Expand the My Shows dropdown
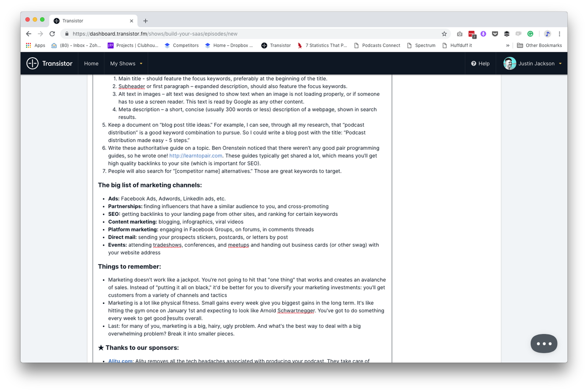588x392 pixels. point(126,64)
